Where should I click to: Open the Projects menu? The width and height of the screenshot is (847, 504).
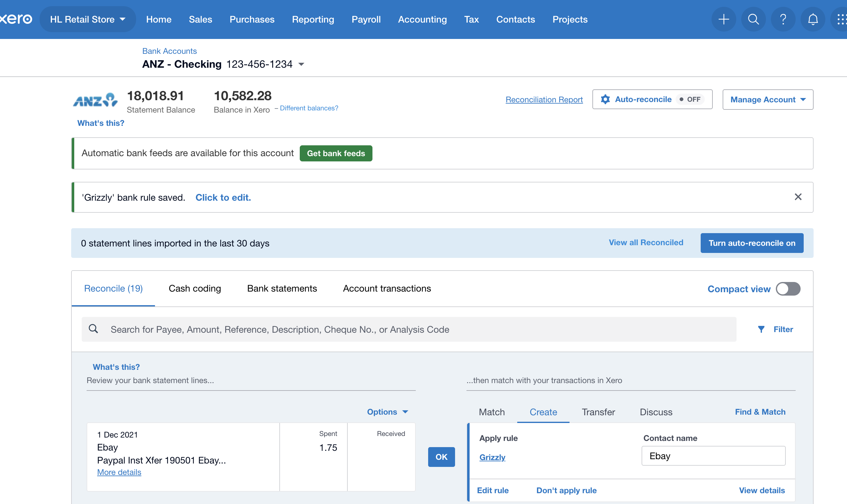click(570, 19)
